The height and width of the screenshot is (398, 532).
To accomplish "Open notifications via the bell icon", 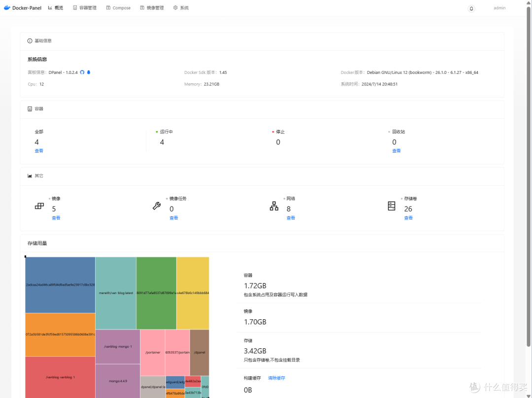I will pyautogui.click(x=471, y=8).
